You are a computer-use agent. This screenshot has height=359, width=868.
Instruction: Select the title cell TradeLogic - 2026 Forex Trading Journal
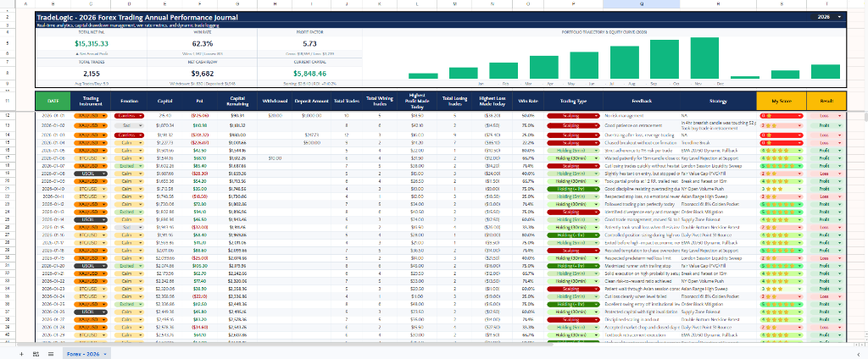(137, 17)
